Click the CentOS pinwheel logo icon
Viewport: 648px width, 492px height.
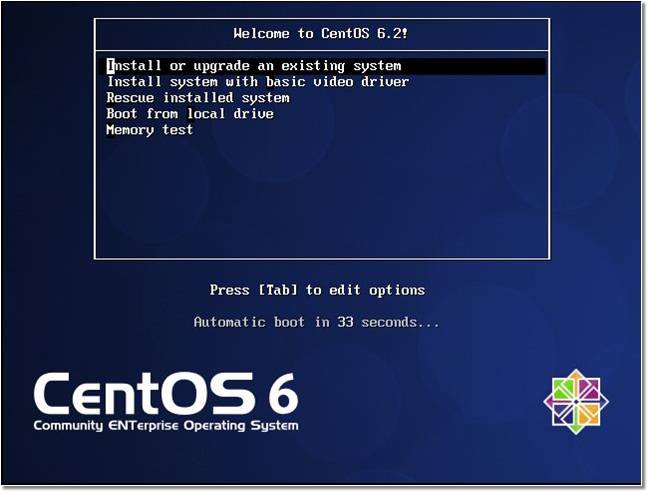coord(576,399)
